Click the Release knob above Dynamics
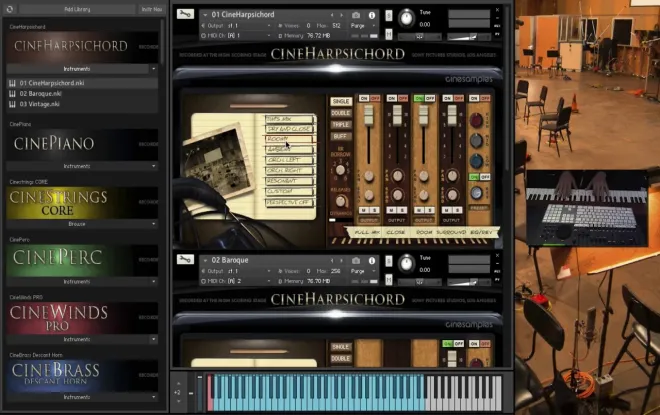 click(340, 201)
